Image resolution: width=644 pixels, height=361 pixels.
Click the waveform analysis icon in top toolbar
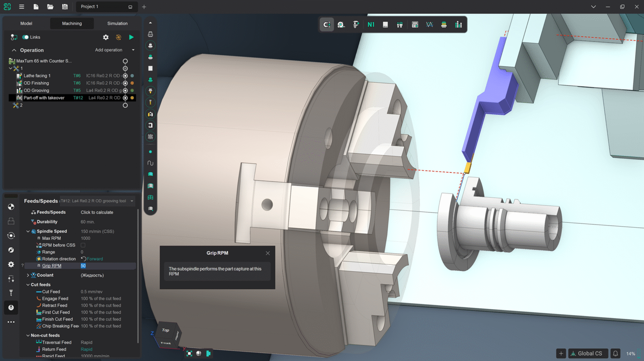tap(429, 25)
